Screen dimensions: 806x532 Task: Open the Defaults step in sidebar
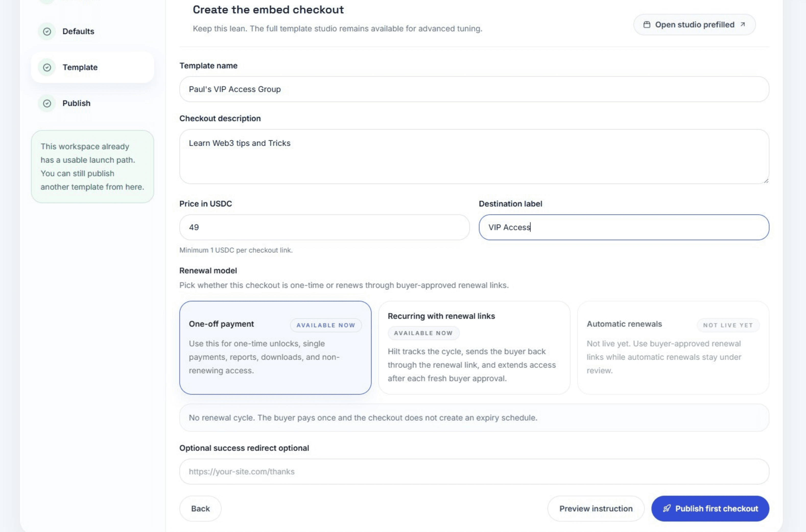pos(92,32)
